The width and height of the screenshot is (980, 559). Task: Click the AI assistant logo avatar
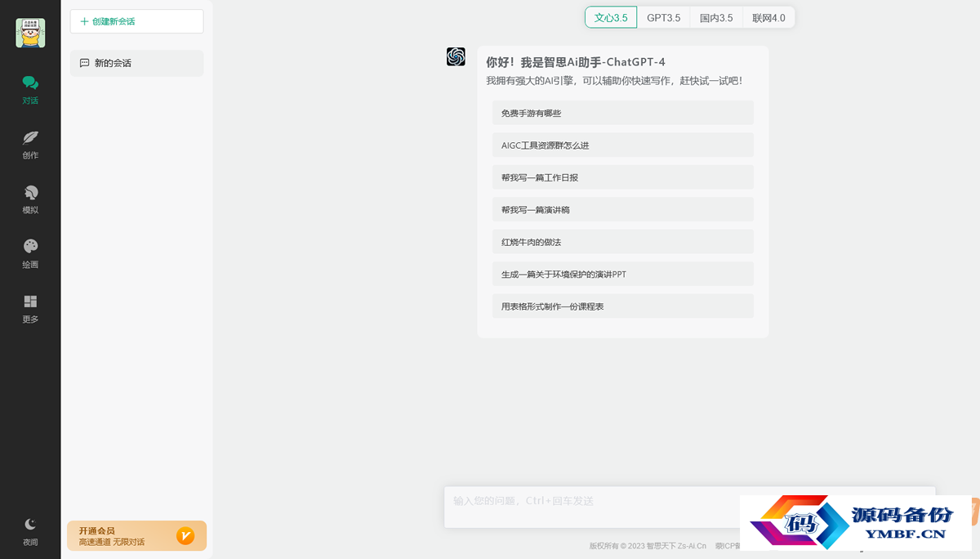point(456,56)
